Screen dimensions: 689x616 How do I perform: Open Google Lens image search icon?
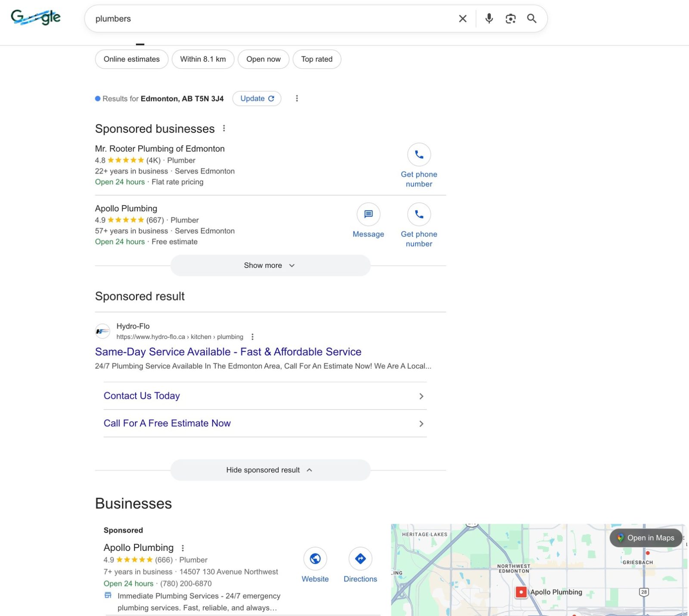[x=510, y=19]
